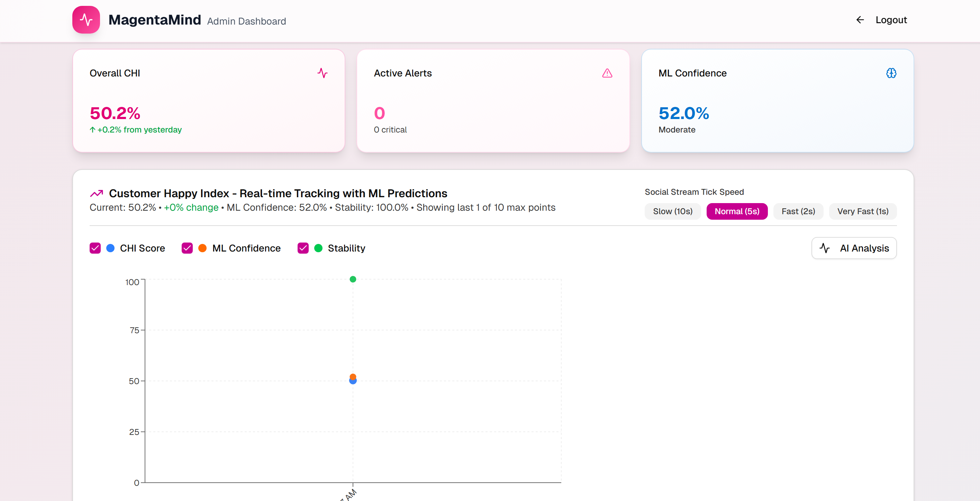Click the trending-up icon beside chart title

[97, 193]
